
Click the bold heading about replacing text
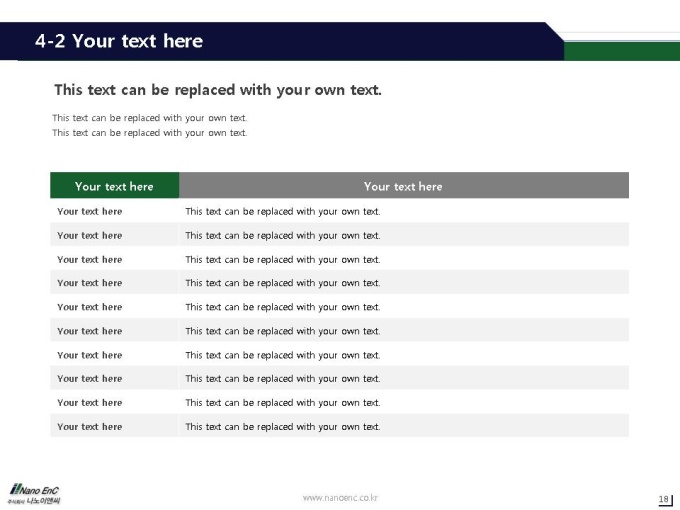[218, 90]
